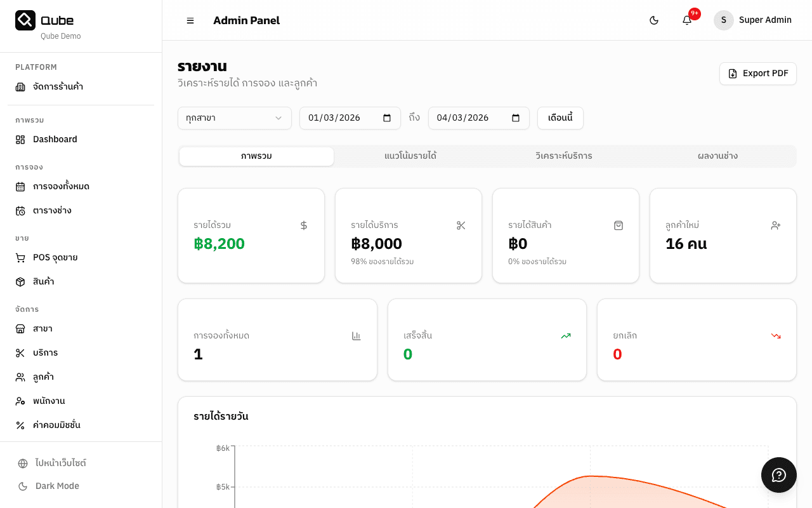Open the help chat bubble icon
The image size is (812, 508).
coord(778,475)
